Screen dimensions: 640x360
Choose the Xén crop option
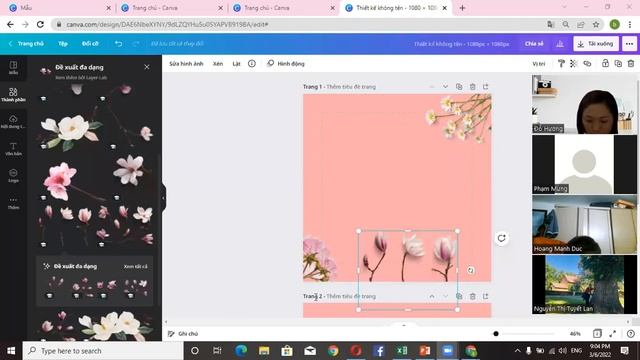218,64
